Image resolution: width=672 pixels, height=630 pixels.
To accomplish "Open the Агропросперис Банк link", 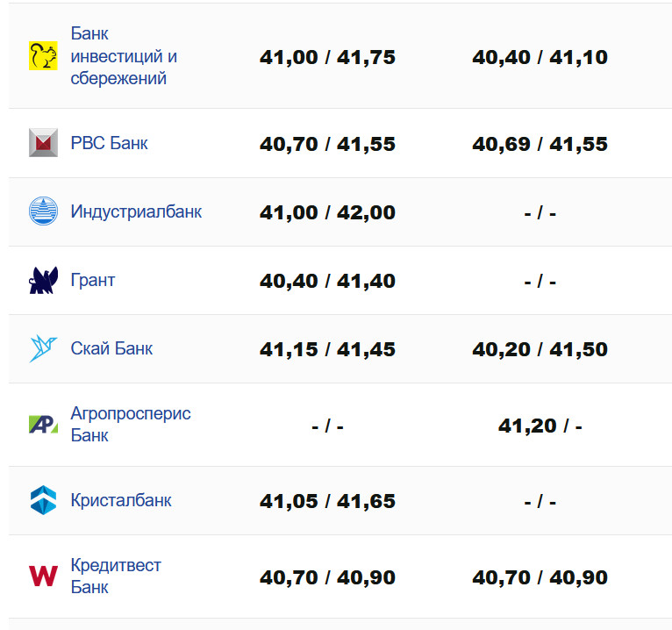I will coord(131,425).
